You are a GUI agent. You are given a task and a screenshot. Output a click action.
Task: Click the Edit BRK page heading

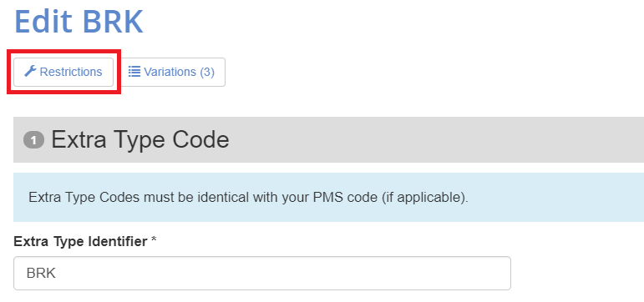click(x=79, y=22)
